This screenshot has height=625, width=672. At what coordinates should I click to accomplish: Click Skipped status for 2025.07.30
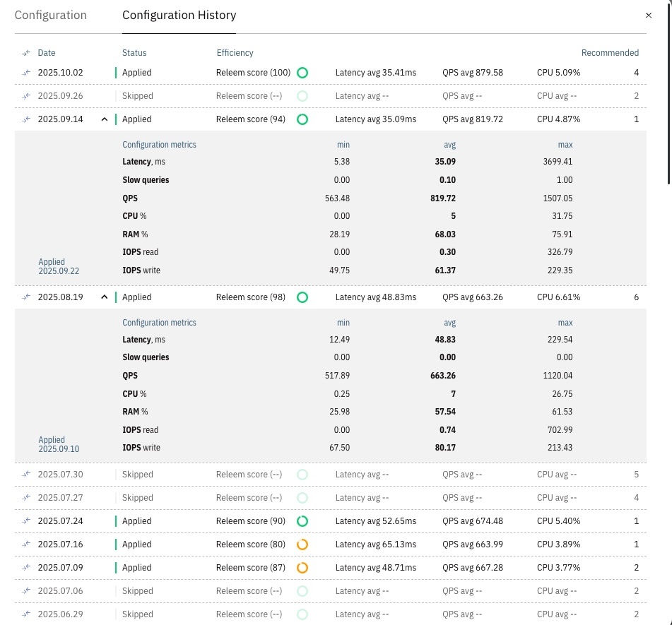(138, 474)
